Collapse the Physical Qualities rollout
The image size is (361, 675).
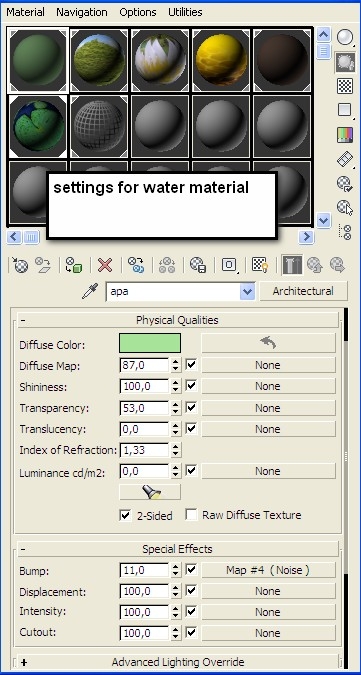[x=177, y=320]
